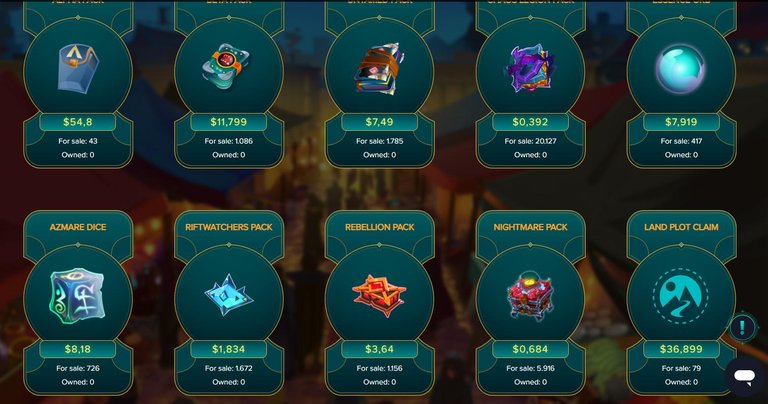768x404 pixels.
Task: Open the purple Chaos Legion Pack icon
Action: coord(529,68)
